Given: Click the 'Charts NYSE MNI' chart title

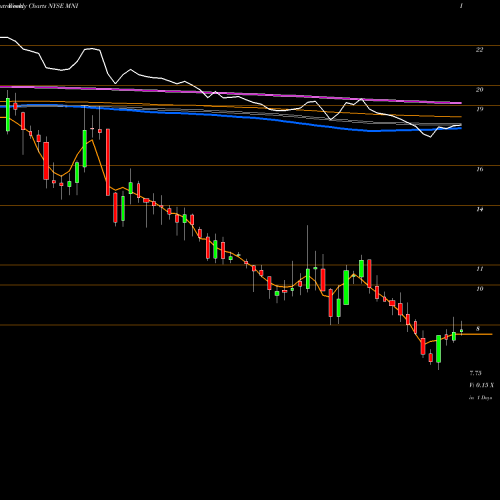Looking at the screenshot, I should (x=53, y=6).
